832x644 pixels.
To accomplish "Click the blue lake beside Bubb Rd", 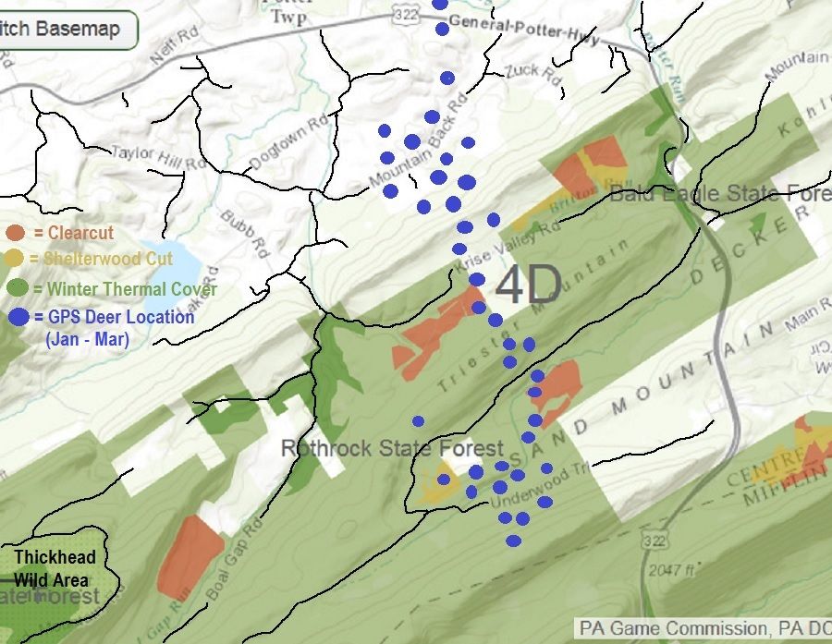I will (x=182, y=265).
